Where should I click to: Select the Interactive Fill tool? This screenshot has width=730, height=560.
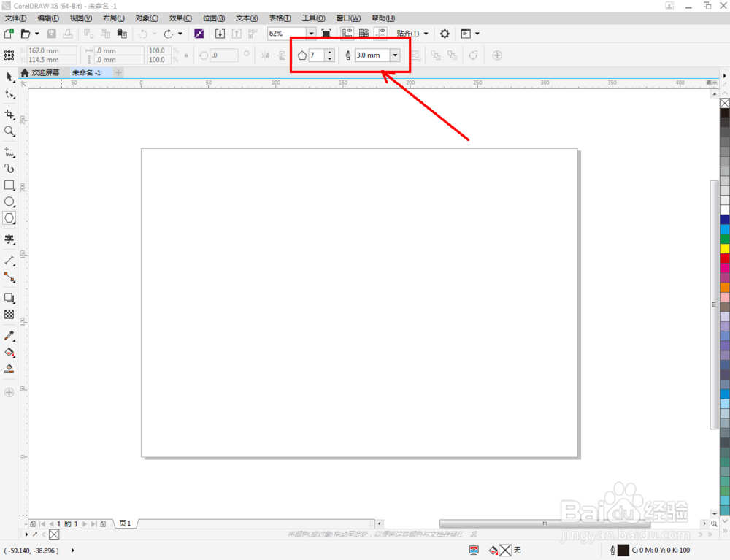(x=9, y=353)
